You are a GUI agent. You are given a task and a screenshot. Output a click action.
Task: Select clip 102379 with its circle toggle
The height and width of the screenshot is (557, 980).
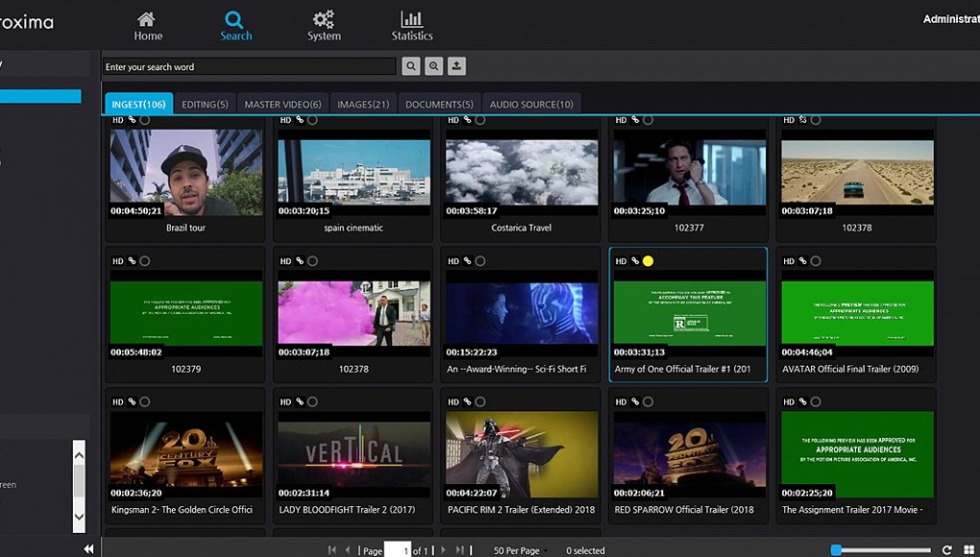click(x=145, y=260)
